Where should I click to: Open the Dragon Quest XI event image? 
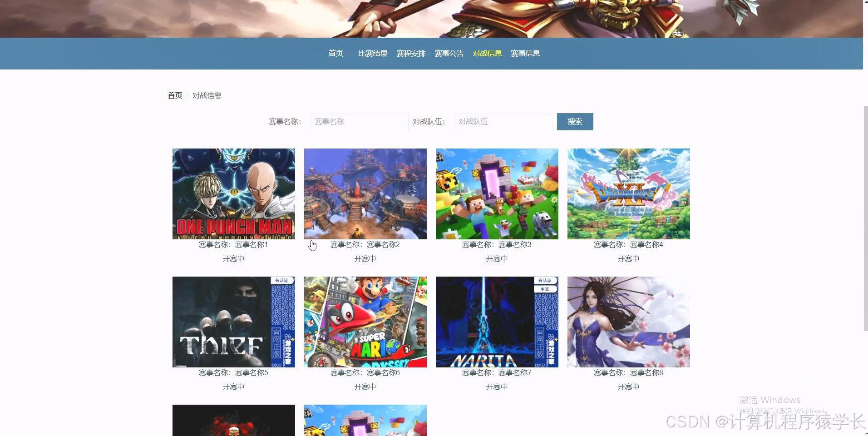point(628,193)
